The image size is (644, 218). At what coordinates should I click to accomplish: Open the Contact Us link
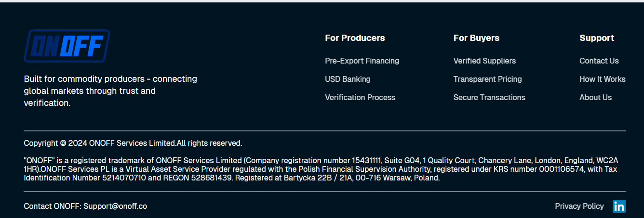(599, 61)
